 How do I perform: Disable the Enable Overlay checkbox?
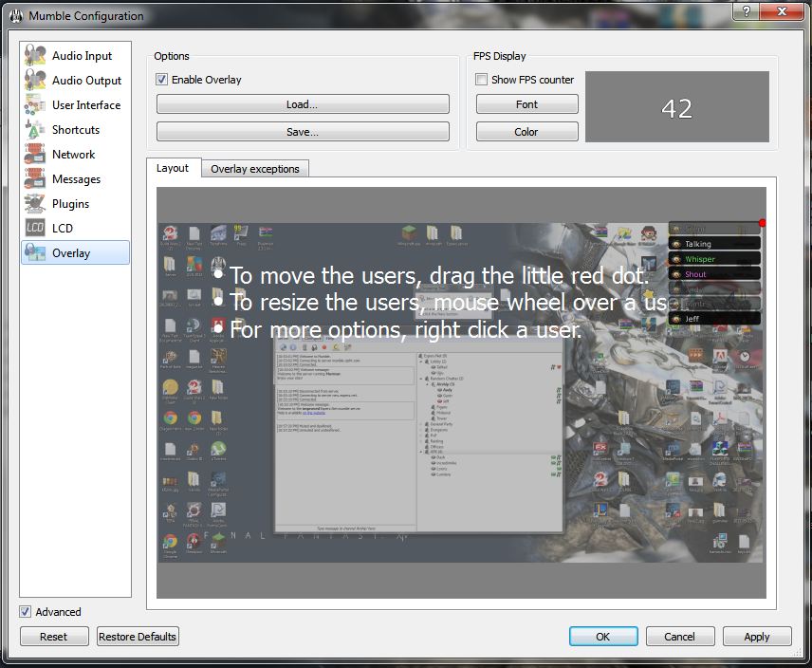(x=162, y=80)
